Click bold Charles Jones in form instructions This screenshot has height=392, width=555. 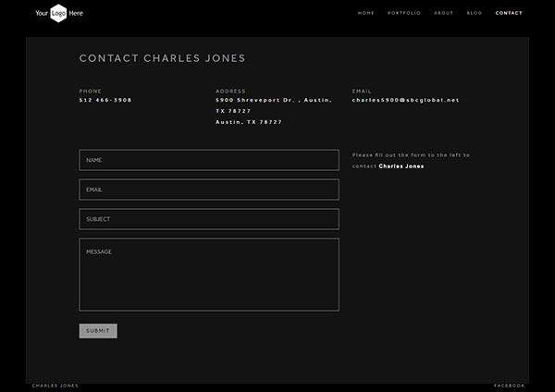(401, 166)
